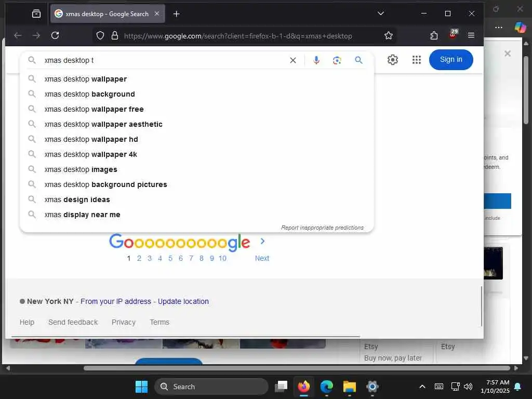This screenshot has width=532, height=399.
Task: Open the red extension with 29 badge
Action: click(x=453, y=34)
